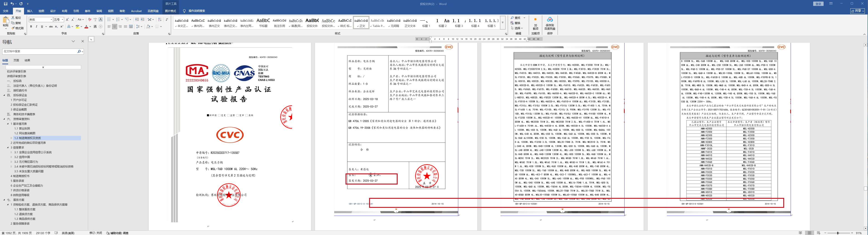
Task: Apply distributed alignment
Action: click(131, 26)
